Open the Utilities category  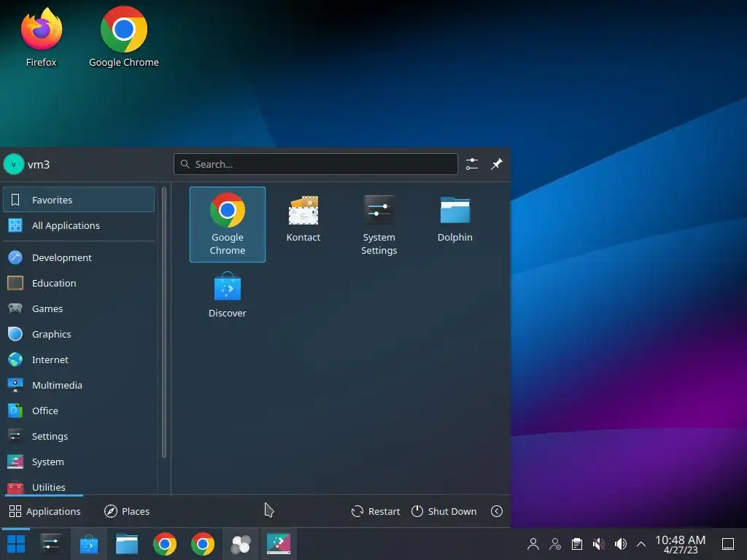coord(79,486)
